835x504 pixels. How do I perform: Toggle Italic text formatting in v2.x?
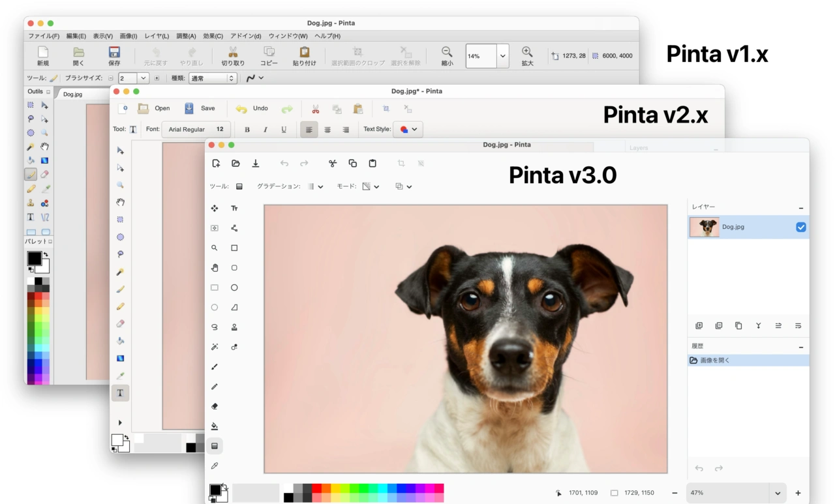click(266, 130)
